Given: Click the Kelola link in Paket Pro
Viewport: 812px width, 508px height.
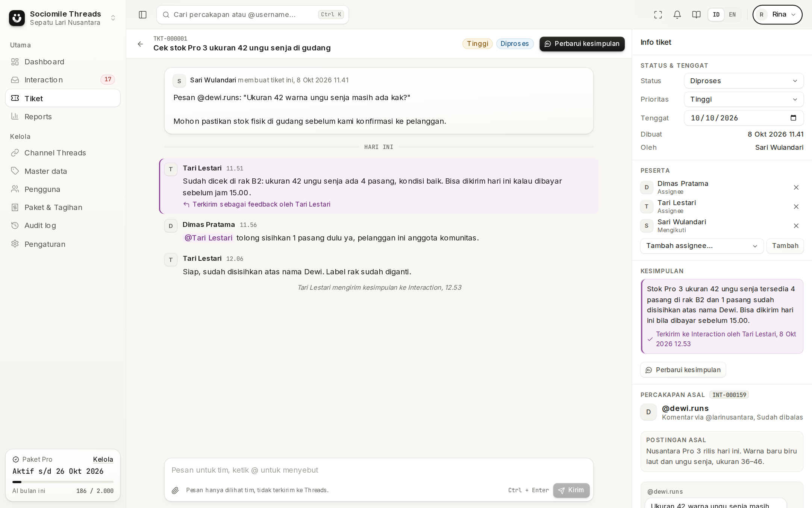Looking at the screenshot, I should (x=103, y=459).
